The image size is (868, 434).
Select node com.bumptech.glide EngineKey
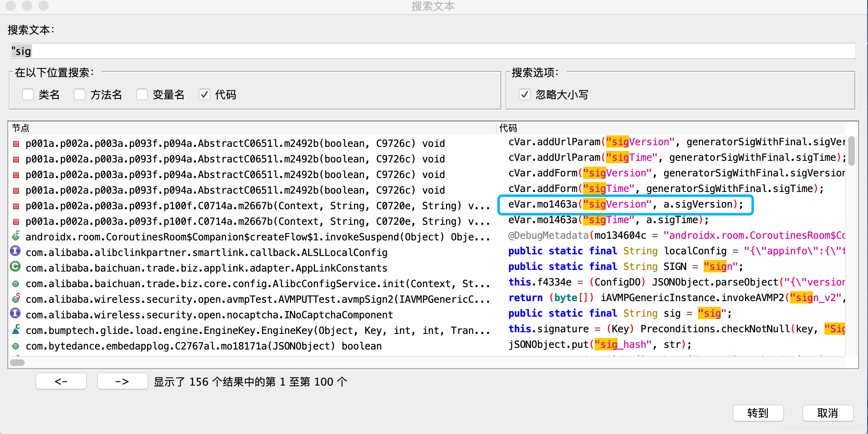258,331
